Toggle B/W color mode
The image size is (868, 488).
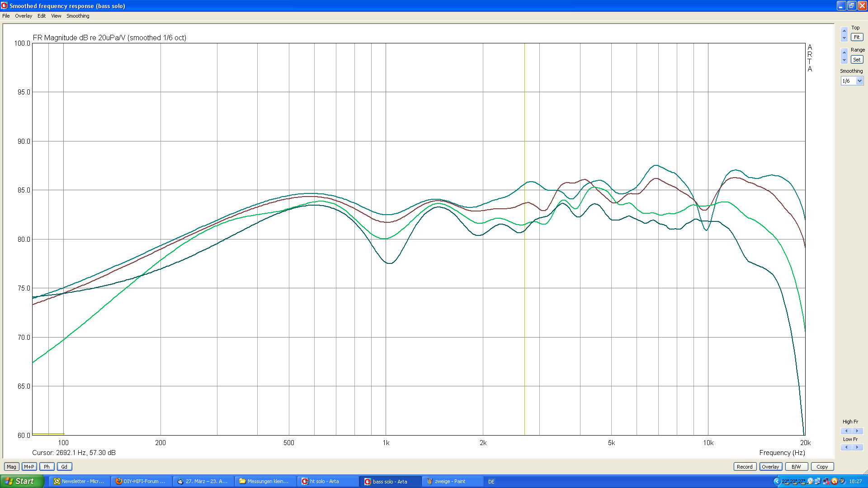[796, 467]
